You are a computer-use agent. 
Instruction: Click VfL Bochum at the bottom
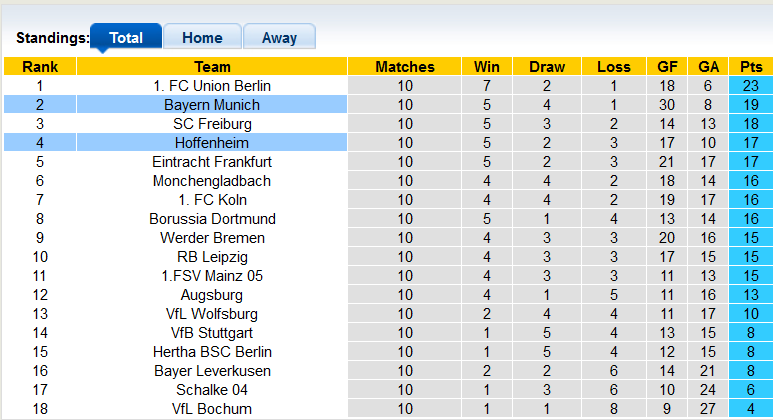pyautogui.click(x=212, y=409)
